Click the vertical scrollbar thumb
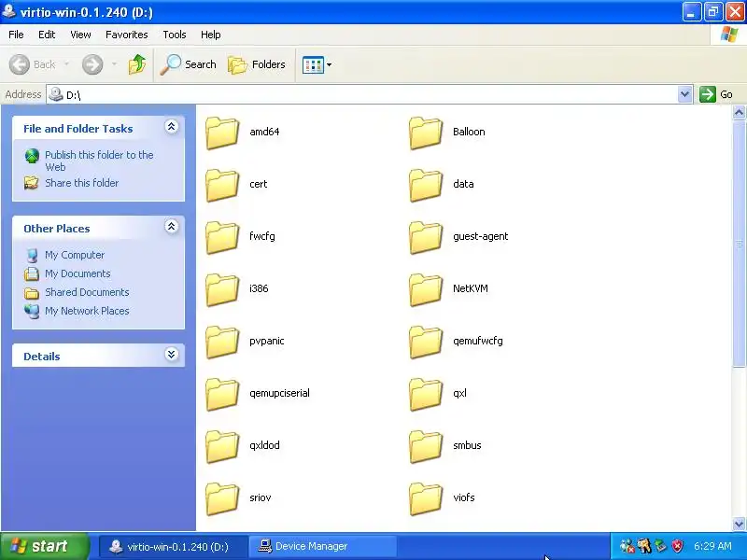747x560 pixels. point(739,244)
